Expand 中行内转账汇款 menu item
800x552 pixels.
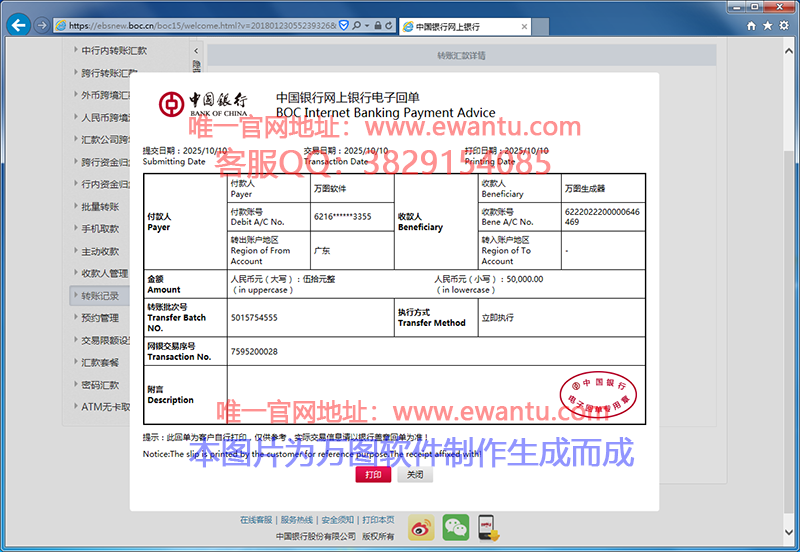click(x=114, y=51)
